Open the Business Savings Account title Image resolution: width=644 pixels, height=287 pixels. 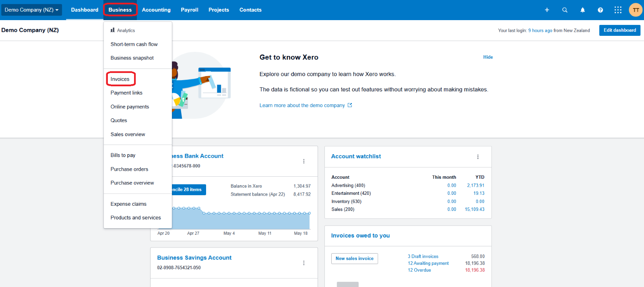coord(194,258)
